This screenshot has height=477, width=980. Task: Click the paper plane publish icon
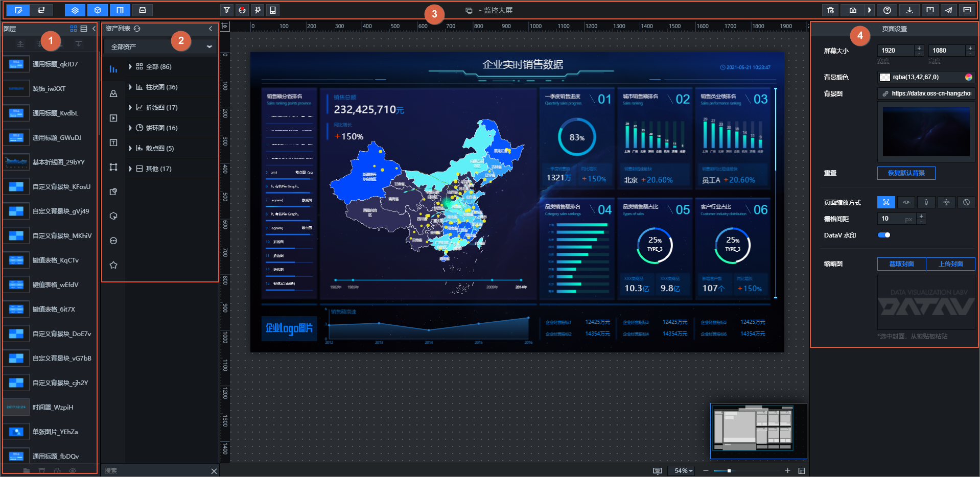pos(948,10)
